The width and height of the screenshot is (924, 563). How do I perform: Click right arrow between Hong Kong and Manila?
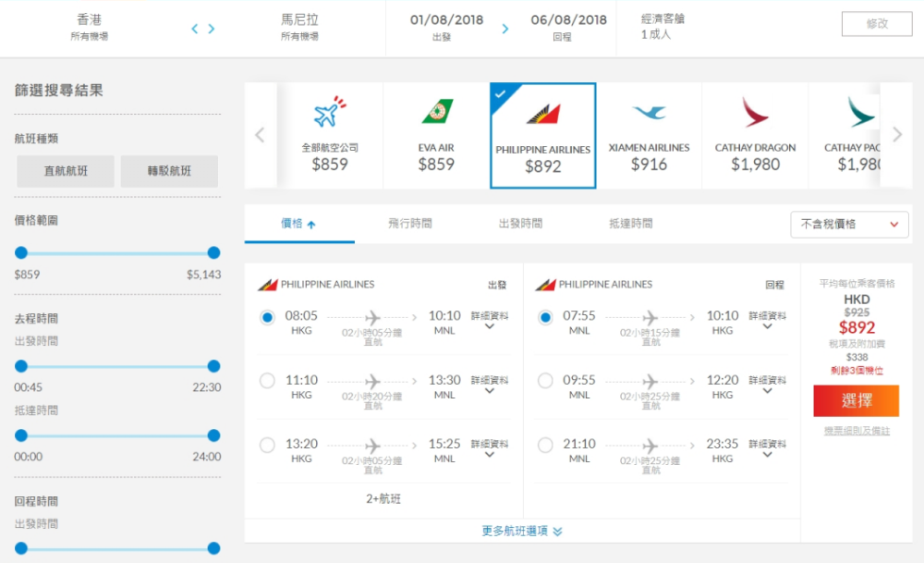click(x=212, y=29)
